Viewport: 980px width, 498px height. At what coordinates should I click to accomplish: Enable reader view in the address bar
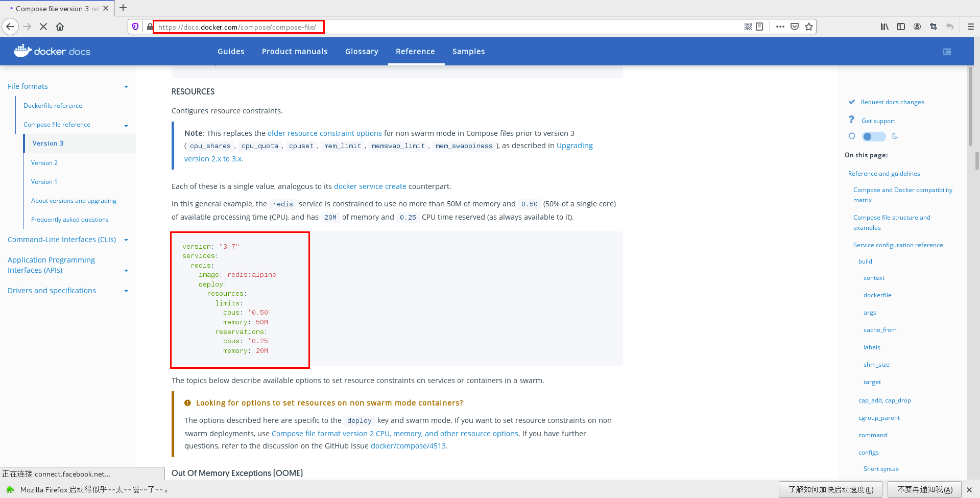click(759, 26)
